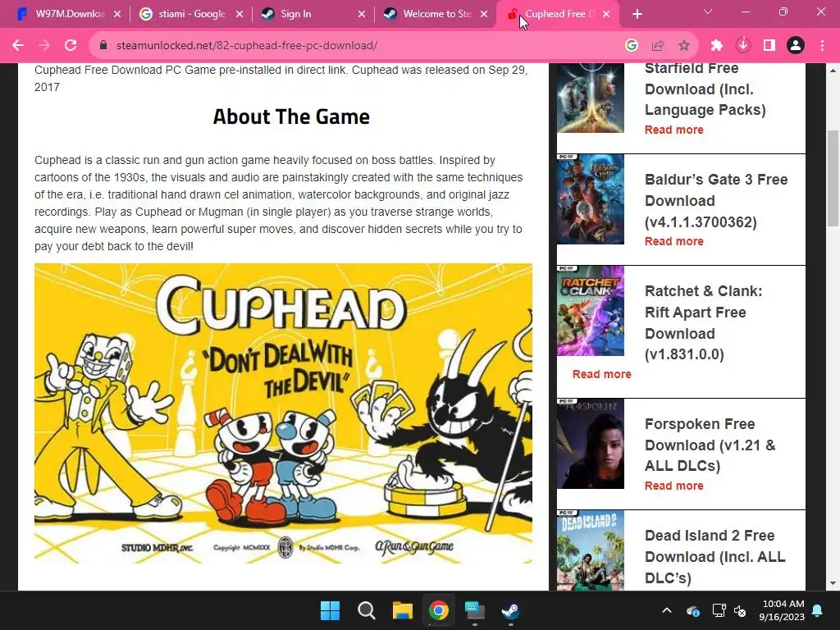Toggle the browser side panel

coord(769,46)
